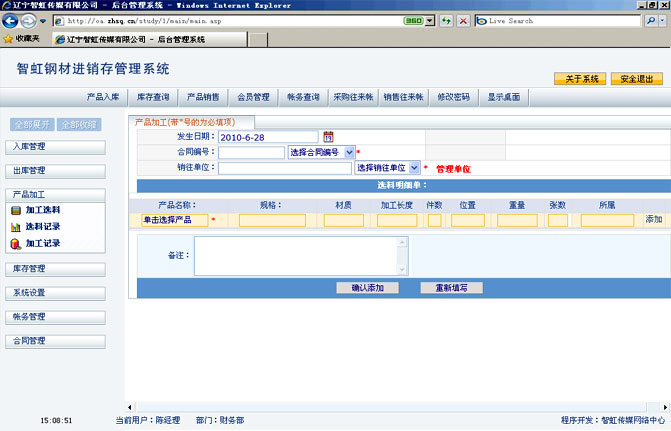671x431 pixels.
Task: Open the calendar date picker icon
Action: pyautogui.click(x=327, y=136)
